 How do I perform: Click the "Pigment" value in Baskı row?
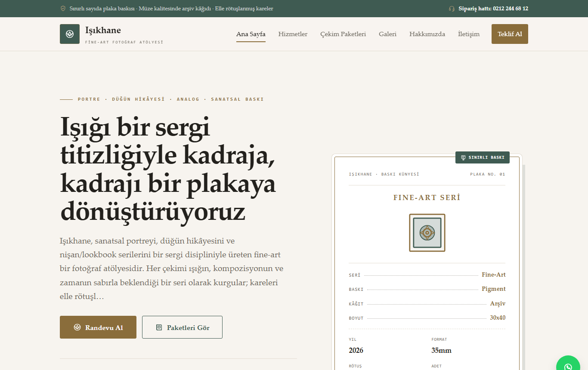click(x=494, y=289)
